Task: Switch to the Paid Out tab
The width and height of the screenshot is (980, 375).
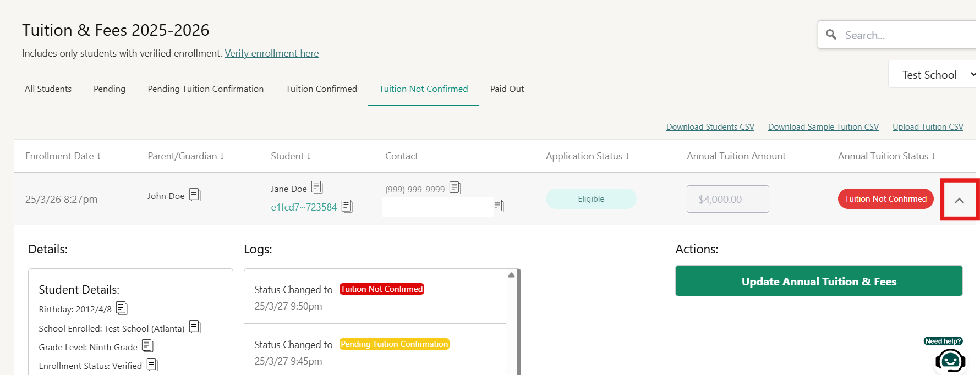Action: (506, 89)
